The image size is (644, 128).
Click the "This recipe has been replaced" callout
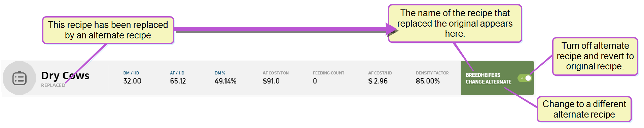pos(108,30)
